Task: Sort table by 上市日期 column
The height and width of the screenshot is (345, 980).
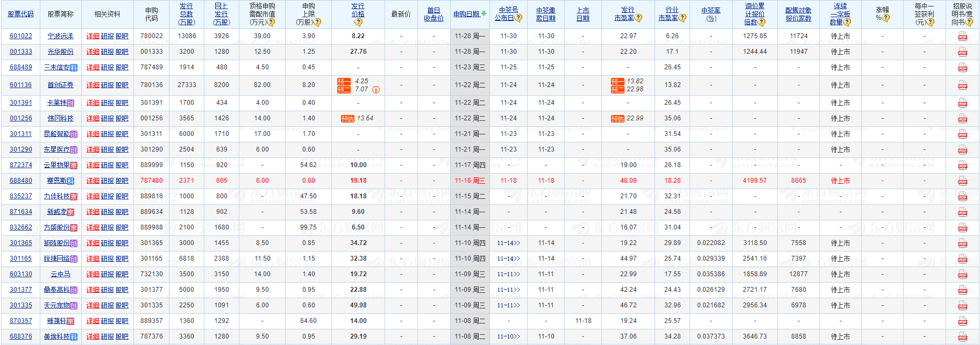Action: (x=583, y=14)
